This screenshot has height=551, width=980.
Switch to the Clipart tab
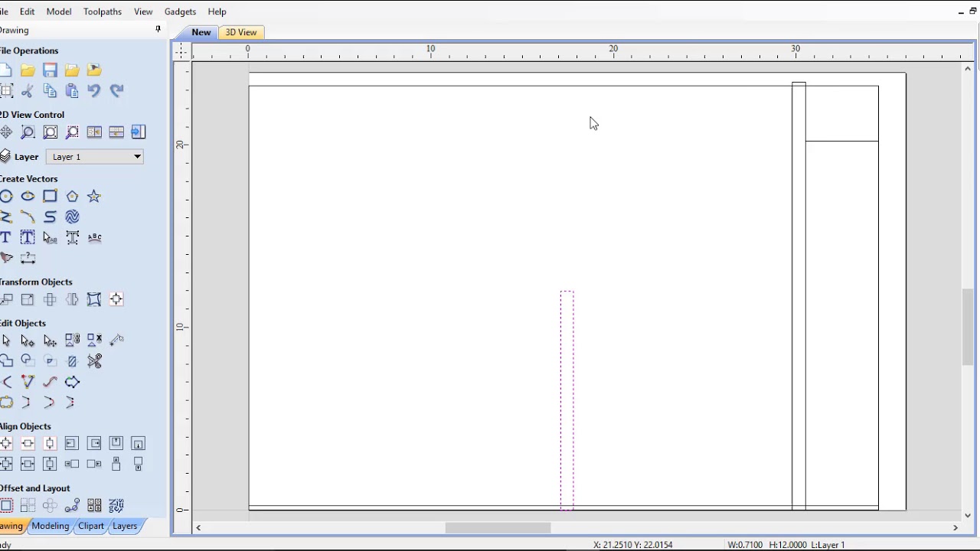[x=91, y=526]
